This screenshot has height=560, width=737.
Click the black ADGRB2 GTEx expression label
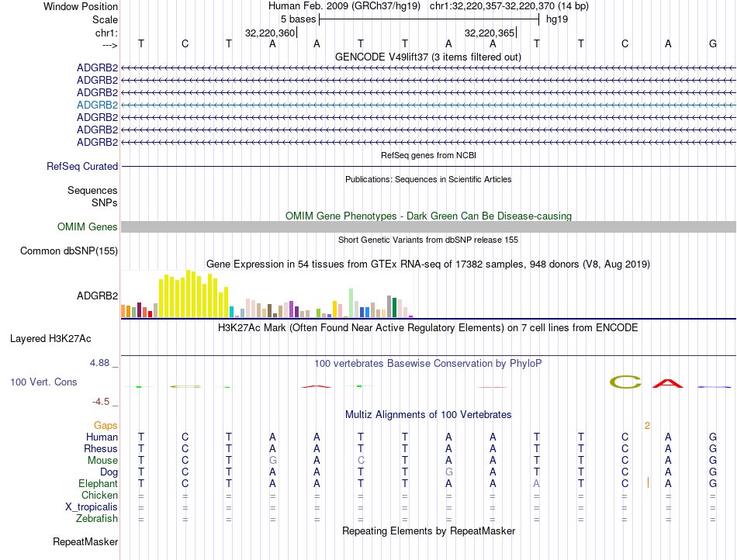tap(97, 296)
